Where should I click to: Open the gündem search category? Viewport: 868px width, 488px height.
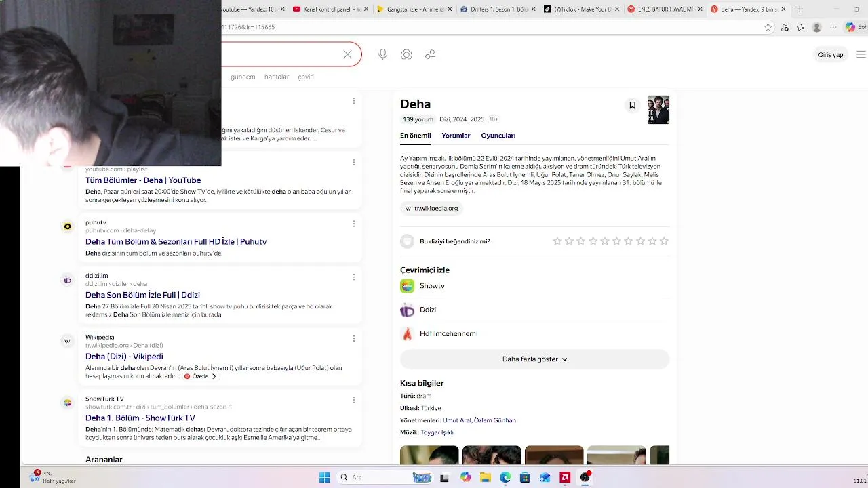[243, 77]
